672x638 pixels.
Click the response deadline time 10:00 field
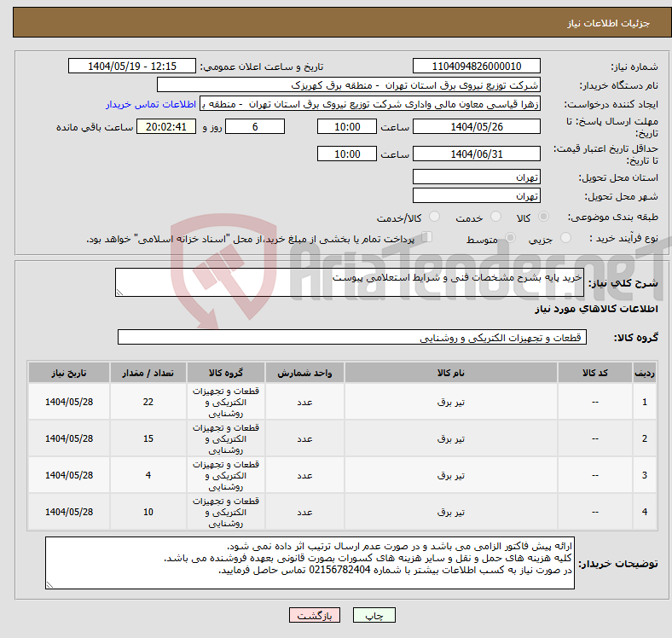(347, 126)
